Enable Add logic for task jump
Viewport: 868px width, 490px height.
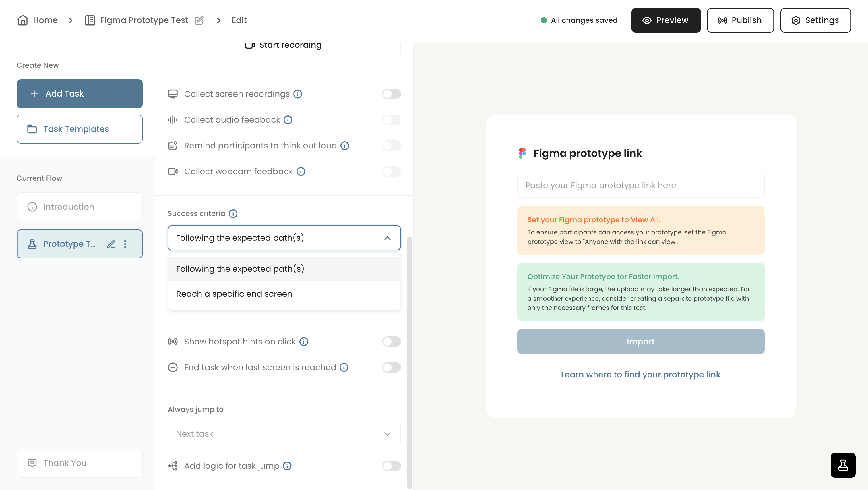point(391,466)
